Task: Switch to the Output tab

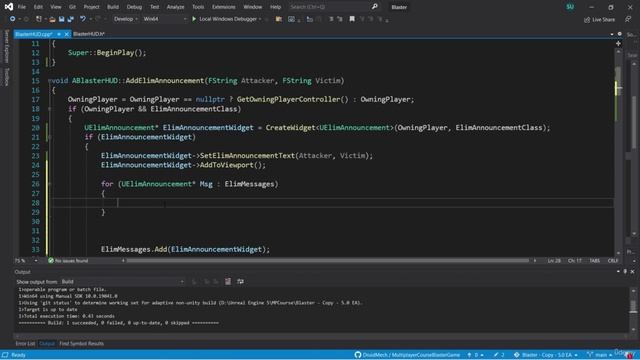Action: pos(47,344)
